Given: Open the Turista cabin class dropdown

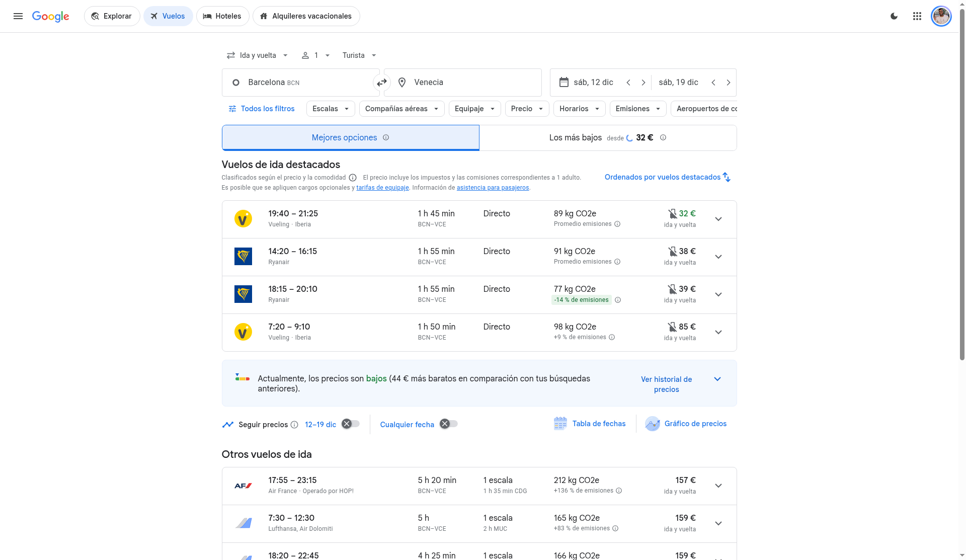Looking at the screenshot, I should pos(359,55).
